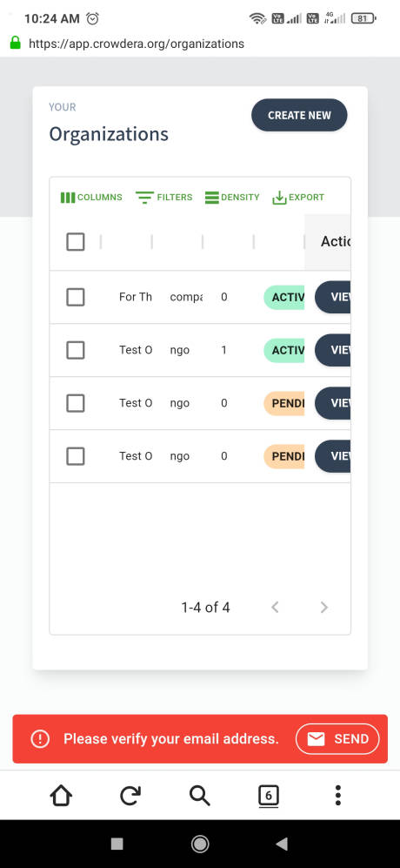Tap the browser home icon
The height and width of the screenshot is (868, 400).
pyautogui.click(x=61, y=796)
